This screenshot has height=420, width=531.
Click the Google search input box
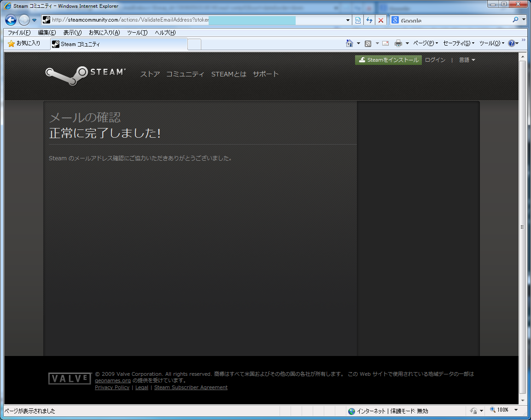(x=455, y=20)
